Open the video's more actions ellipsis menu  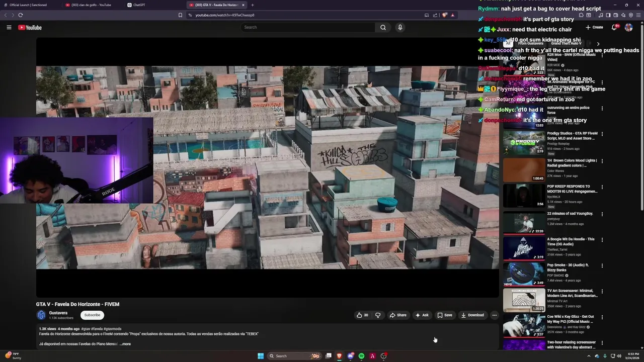(494, 315)
